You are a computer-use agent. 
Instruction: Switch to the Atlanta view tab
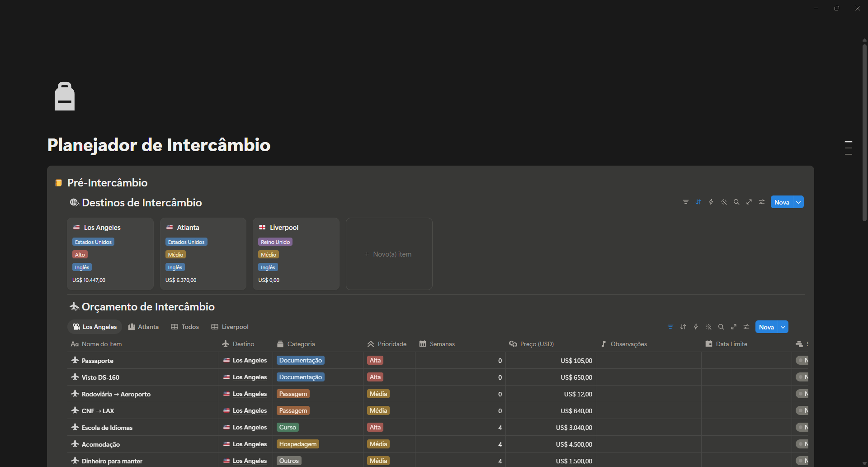coord(143,327)
